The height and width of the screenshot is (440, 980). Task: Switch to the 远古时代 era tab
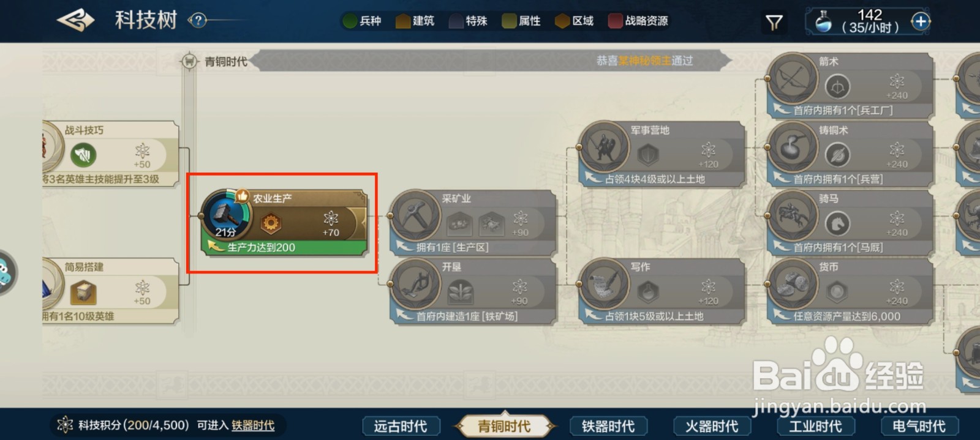click(401, 426)
